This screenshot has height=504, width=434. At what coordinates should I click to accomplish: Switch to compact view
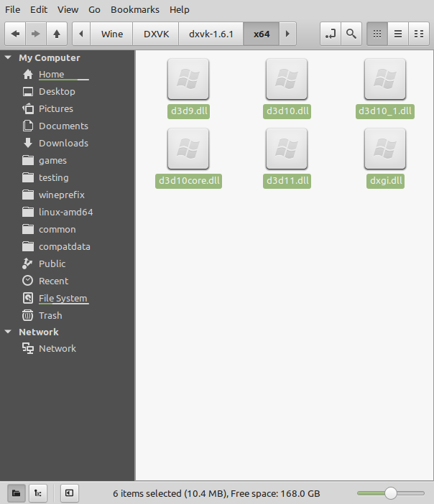(x=419, y=34)
